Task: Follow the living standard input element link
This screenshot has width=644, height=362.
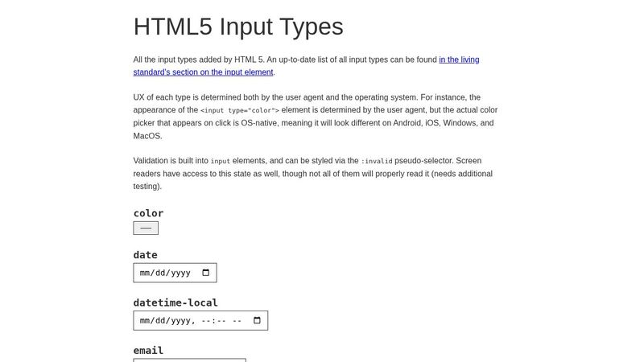Action: [459, 60]
